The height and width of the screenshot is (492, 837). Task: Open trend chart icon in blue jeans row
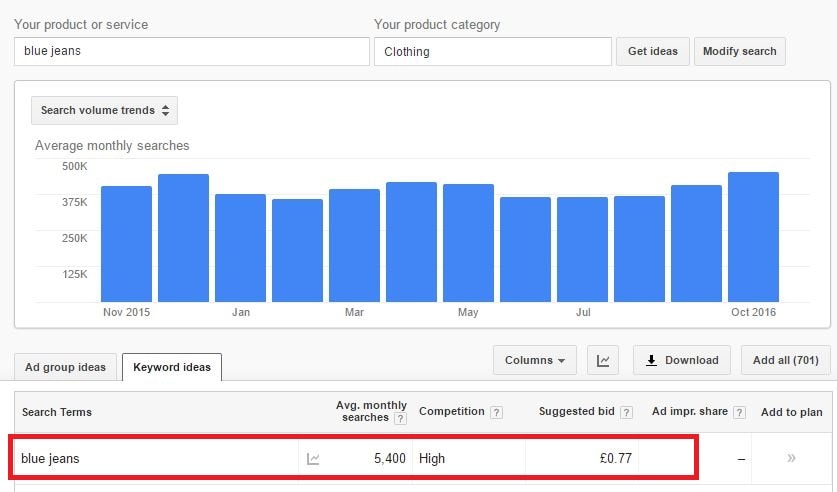[x=313, y=458]
